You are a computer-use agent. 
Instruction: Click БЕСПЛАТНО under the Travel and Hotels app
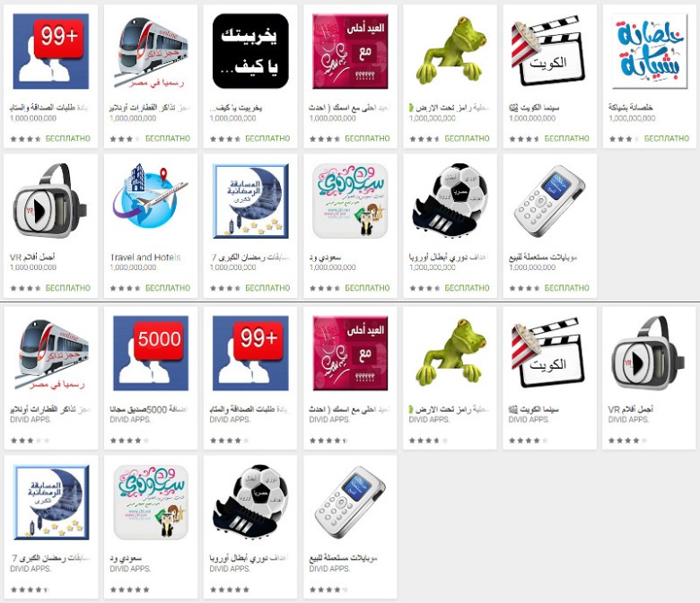tap(168, 288)
